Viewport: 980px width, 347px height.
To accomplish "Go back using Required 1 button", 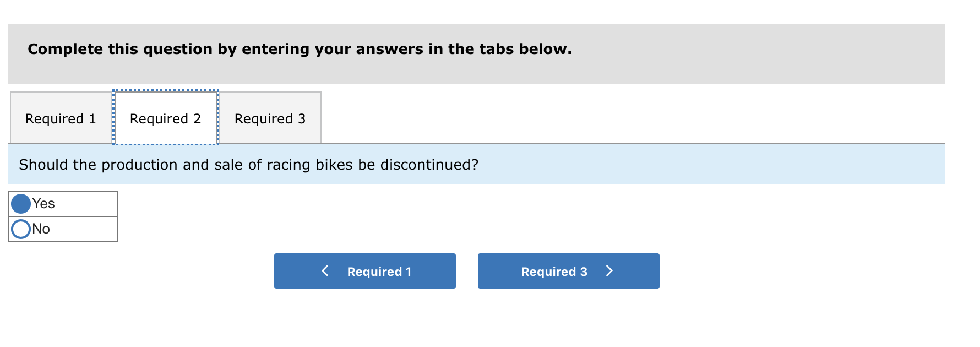I will [x=365, y=271].
